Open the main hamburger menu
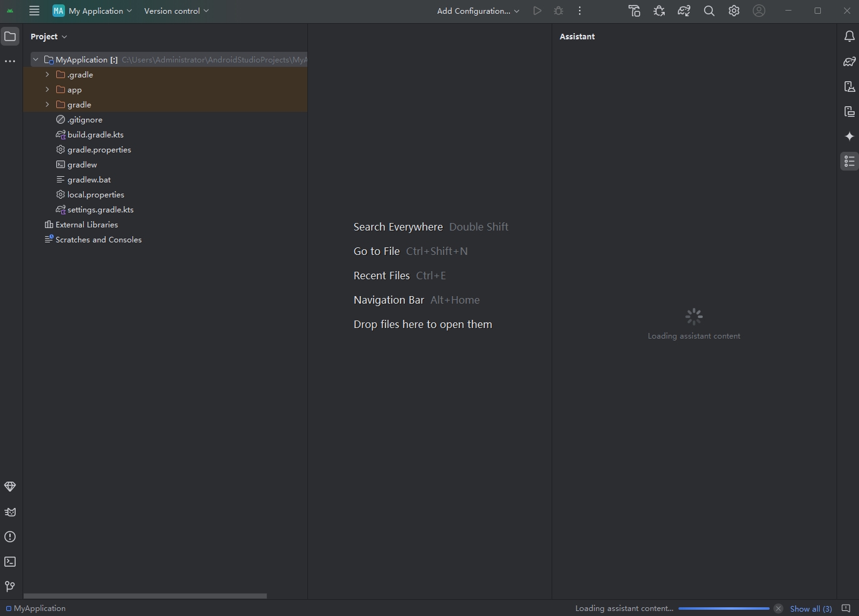859x616 pixels. (34, 11)
